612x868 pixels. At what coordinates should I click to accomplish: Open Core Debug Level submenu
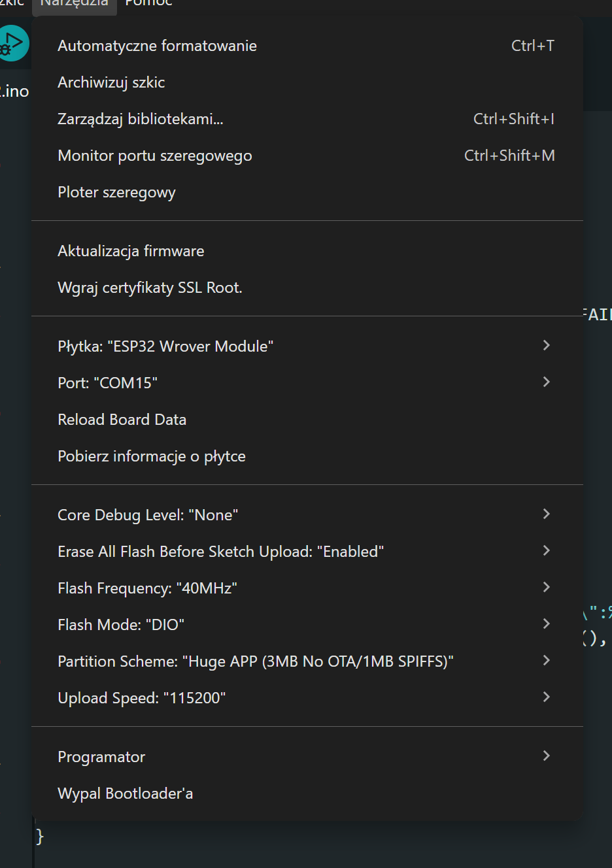click(307, 515)
